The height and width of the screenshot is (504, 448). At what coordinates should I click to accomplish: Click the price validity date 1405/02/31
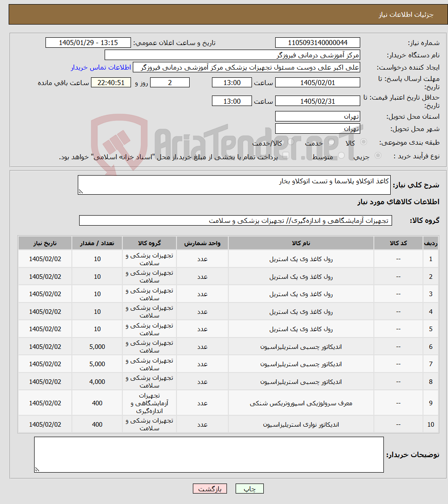pos(317,101)
